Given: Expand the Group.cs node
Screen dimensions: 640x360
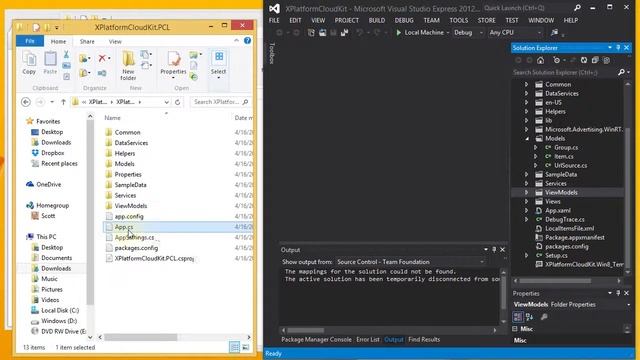Looking at the screenshot, I should click(536, 147).
